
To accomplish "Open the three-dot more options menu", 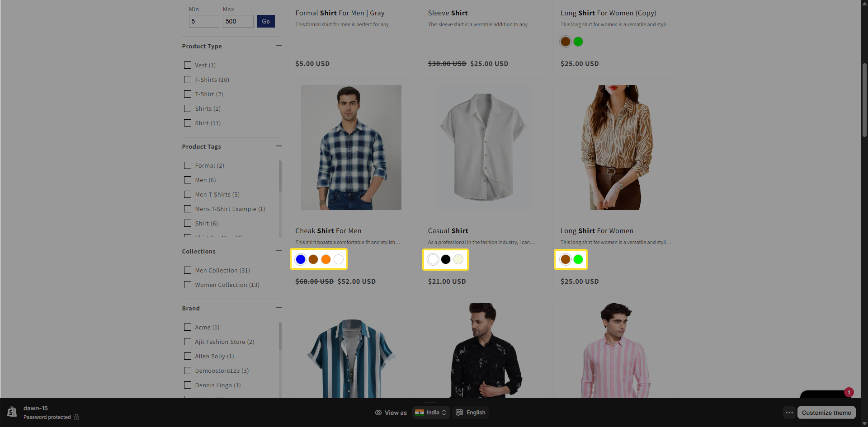I will tap(789, 413).
